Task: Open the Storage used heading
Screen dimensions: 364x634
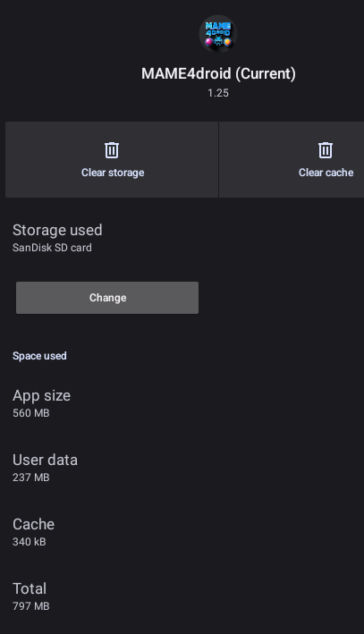Action: click(x=57, y=230)
